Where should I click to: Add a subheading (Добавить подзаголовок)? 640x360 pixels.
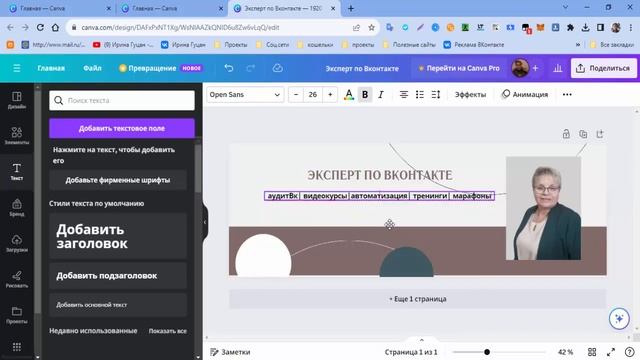[x=118, y=276]
